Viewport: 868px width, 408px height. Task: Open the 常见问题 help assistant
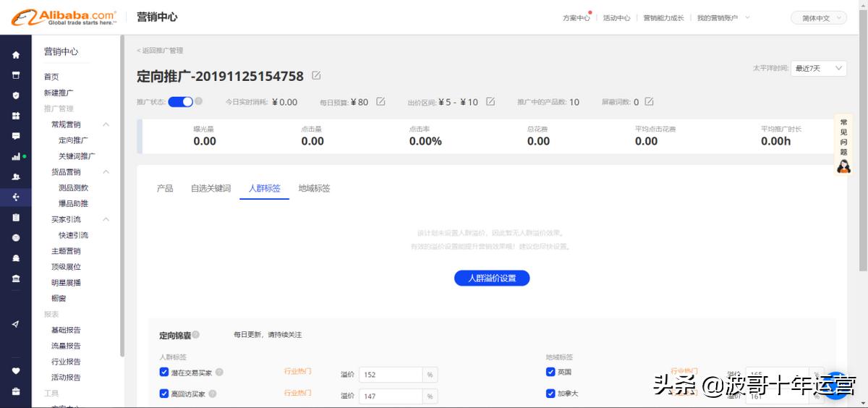point(843,145)
